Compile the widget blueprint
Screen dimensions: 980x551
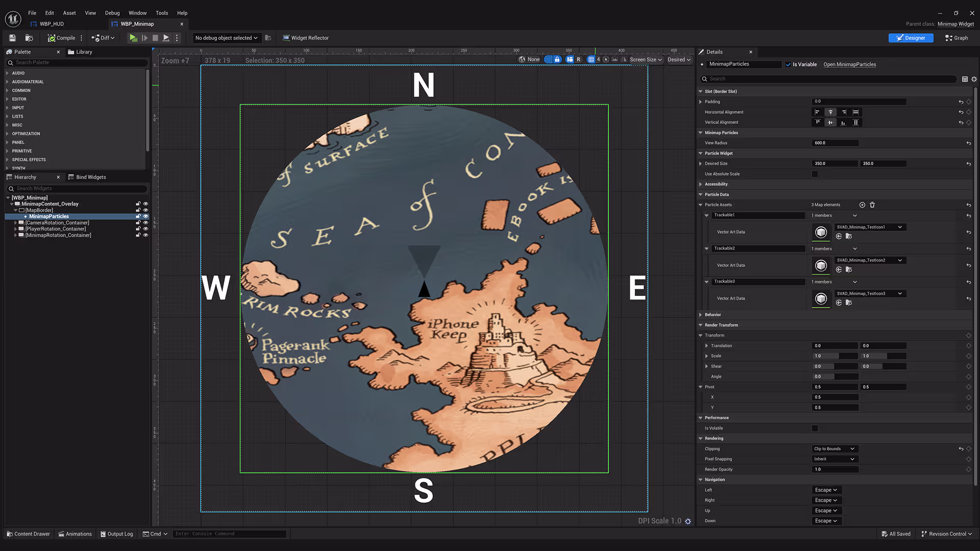click(61, 38)
